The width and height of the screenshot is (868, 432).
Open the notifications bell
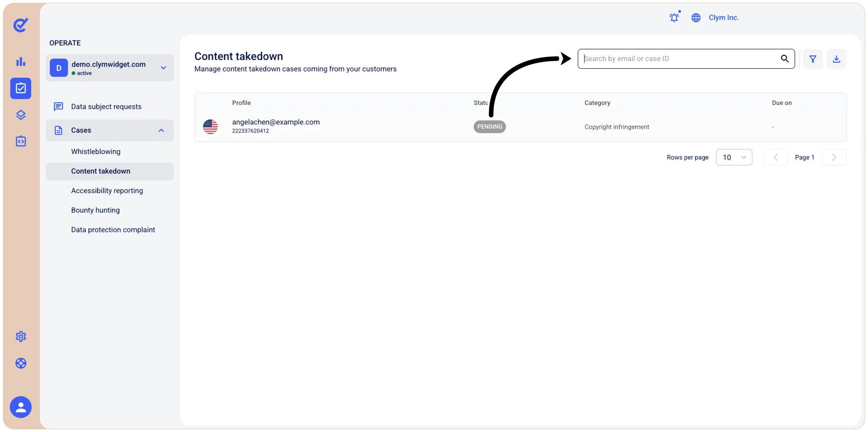click(x=674, y=17)
